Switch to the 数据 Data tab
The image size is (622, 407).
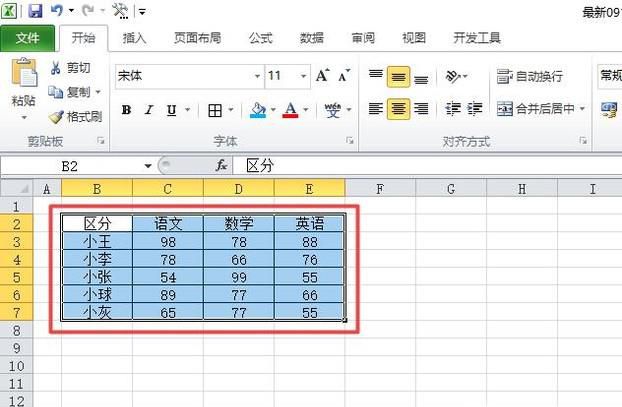point(312,38)
